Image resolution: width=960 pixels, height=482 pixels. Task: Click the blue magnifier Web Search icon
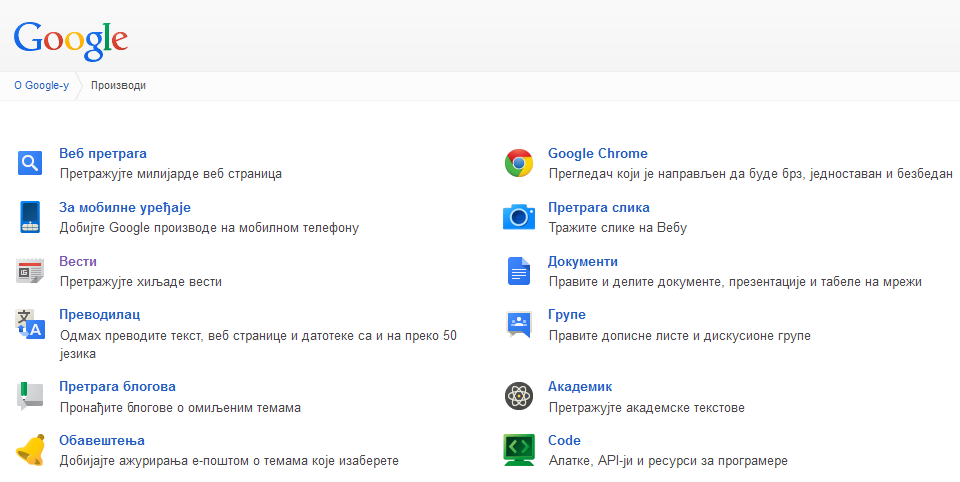[30, 163]
